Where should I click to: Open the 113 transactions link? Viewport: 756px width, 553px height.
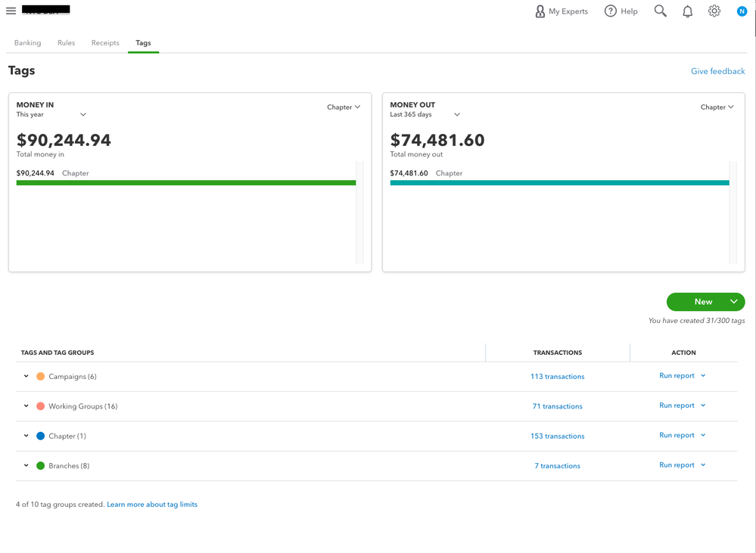coord(557,377)
